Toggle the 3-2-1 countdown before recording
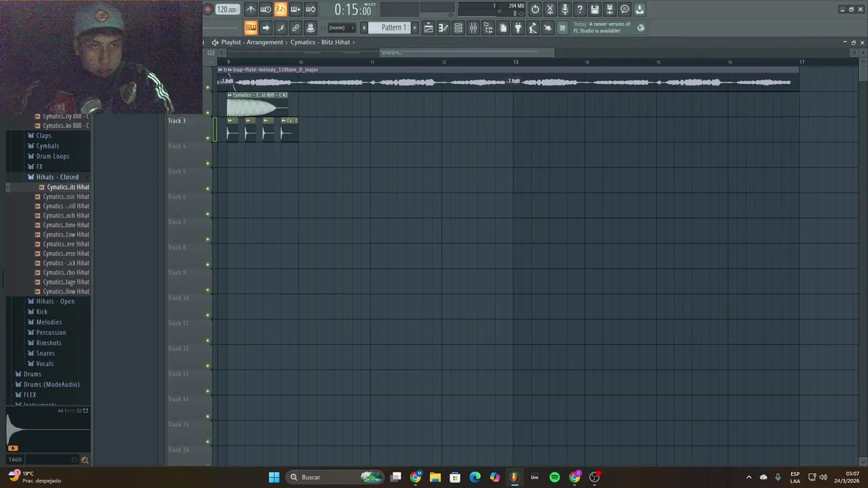This screenshot has width=868, height=488. pyautogui.click(x=280, y=9)
